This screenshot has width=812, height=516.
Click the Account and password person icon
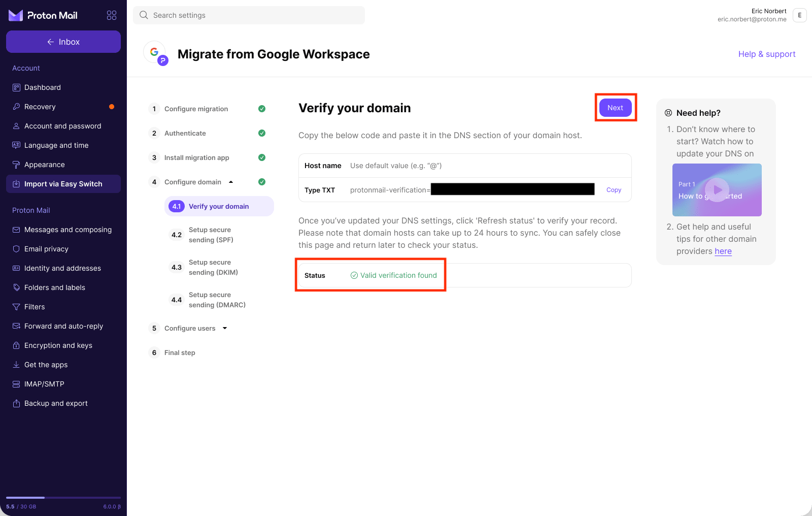[16, 126]
